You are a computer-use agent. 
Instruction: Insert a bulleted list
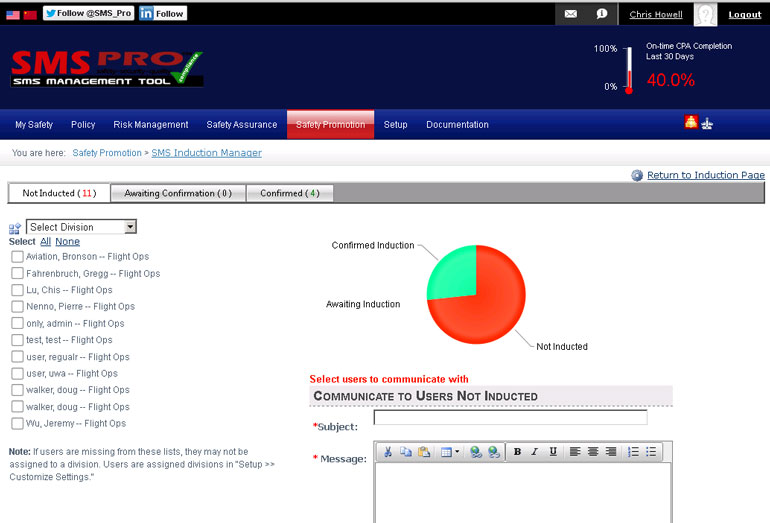coord(651,452)
